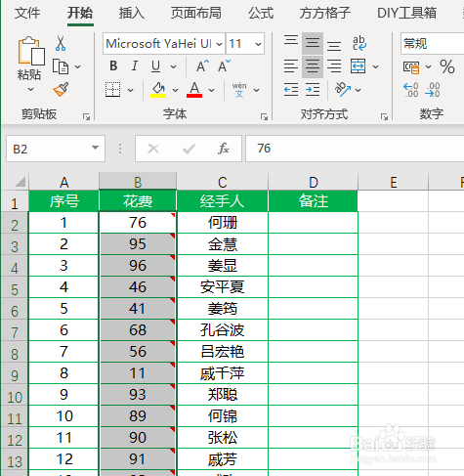Open the Name Box dropdown arrow
The image size is (464, 476).
[95, 148]
